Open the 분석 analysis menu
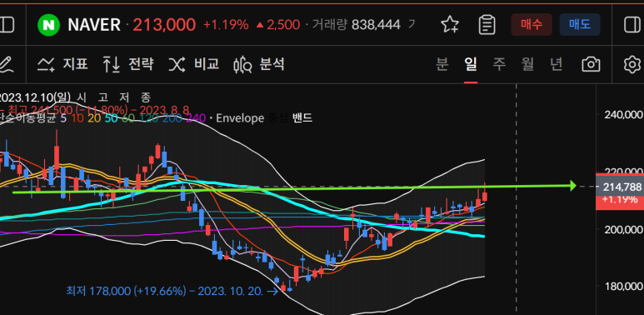Screen dimensions: 644x315 pos(259,64)
